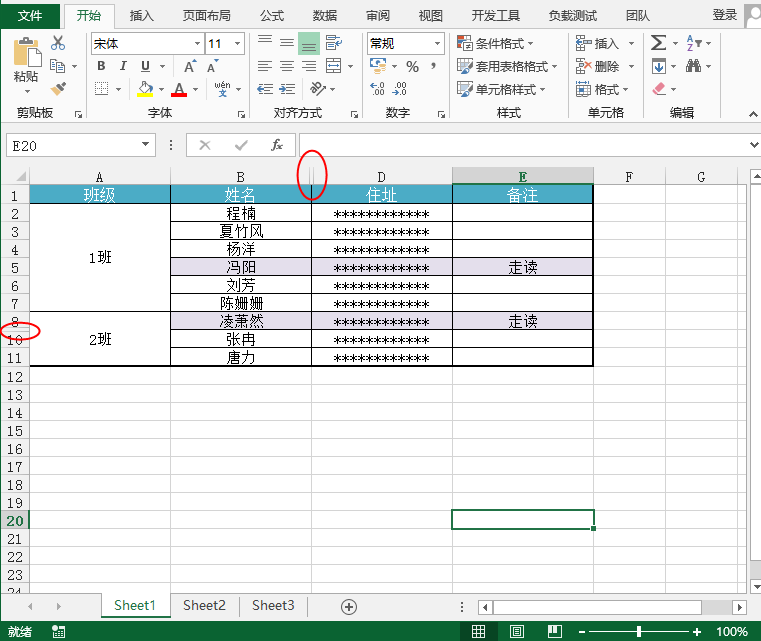Switch to Sheet2 tab
Viewport: 761px width, 641px height.
(204, 606)
